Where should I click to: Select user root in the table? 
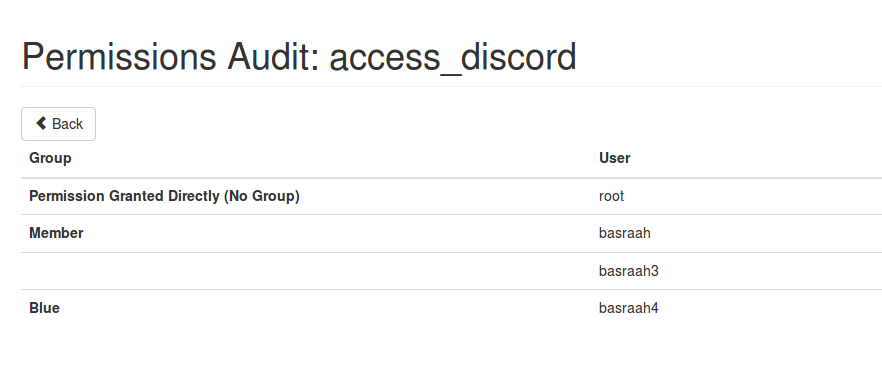[611, 196]
